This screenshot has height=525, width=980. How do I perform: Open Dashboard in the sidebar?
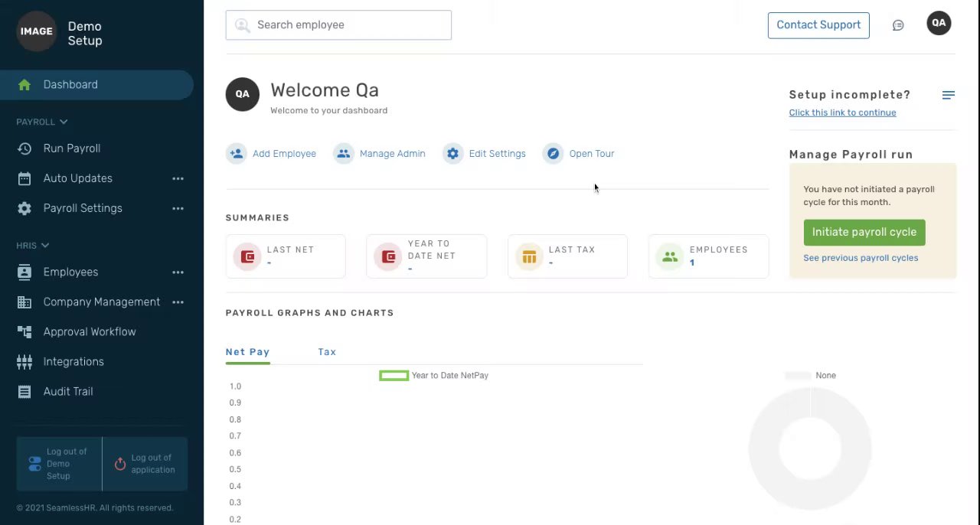70,85
